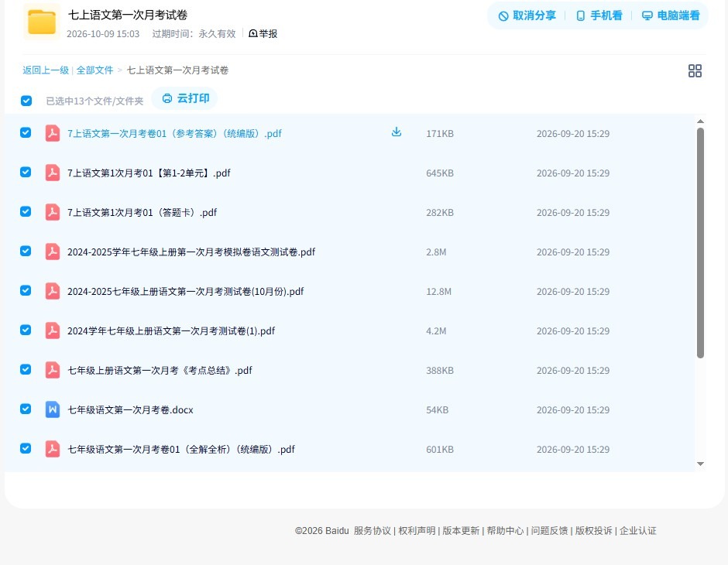Click the file list scrollbar thumb
This screenshot has width=728, height=565.
701,243
